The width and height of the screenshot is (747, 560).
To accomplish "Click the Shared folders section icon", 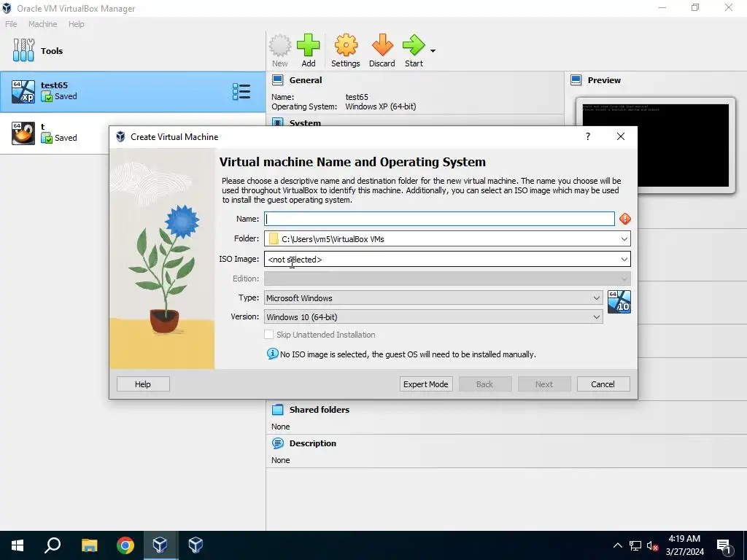I will [277, 410].
